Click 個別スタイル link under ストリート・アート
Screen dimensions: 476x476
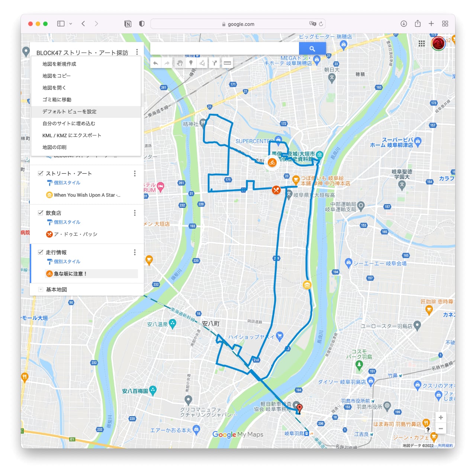[x=67, y=183]
